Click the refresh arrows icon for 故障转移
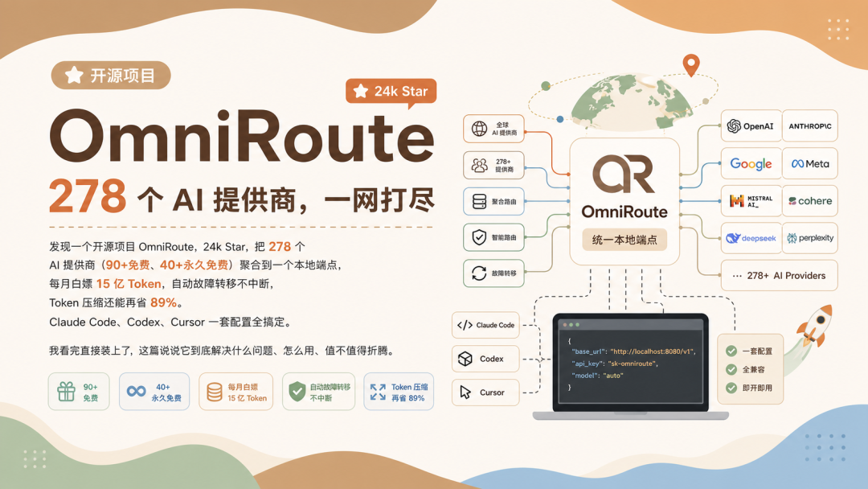868x489 pixels. [479, 273]
